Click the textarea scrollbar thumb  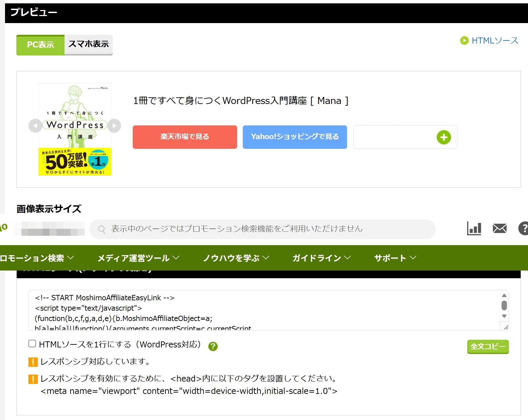point(504,305)
